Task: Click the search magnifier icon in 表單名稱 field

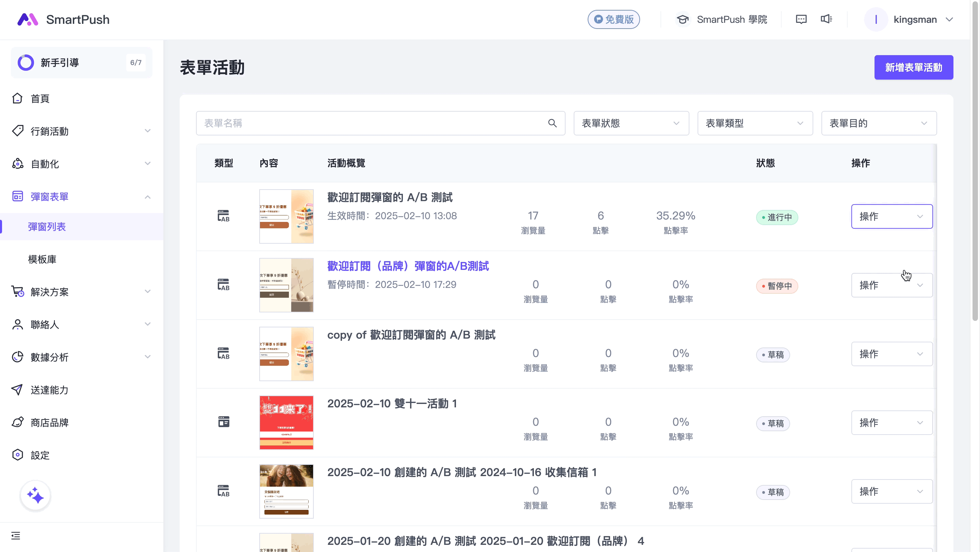Action: (x=552, y=123)
